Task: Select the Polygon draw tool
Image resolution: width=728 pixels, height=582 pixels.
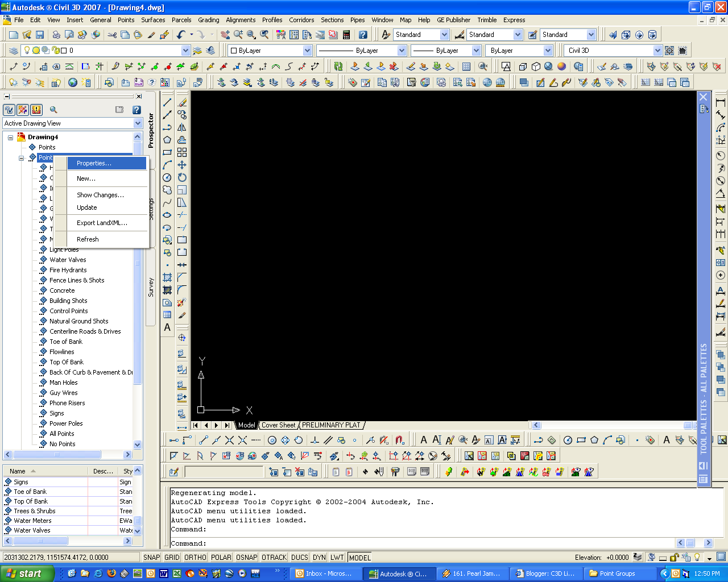Action: tap(167, 140)
